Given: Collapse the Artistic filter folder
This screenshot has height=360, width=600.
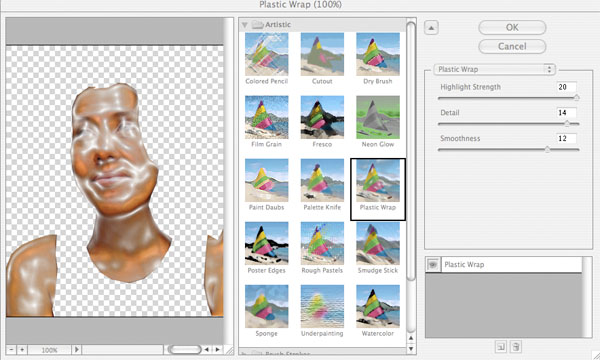Looking at the screenshot, I should [x=245, y=25].
